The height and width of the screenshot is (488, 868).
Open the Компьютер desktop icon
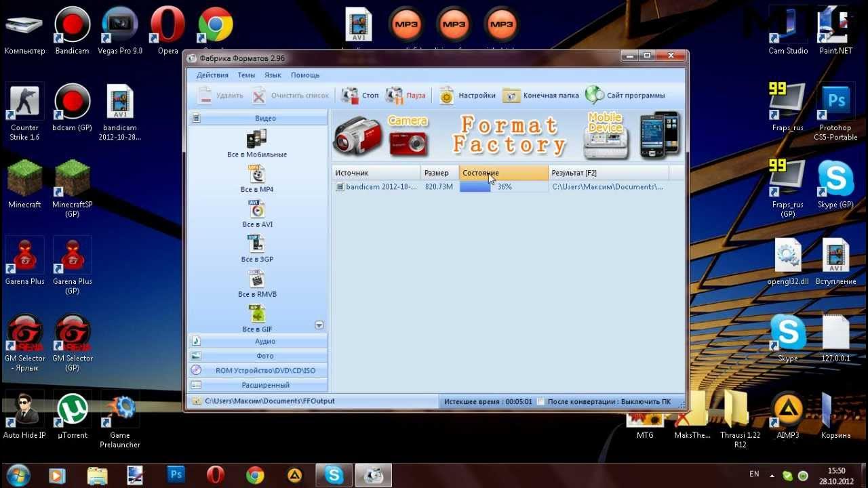pos(24,30)
